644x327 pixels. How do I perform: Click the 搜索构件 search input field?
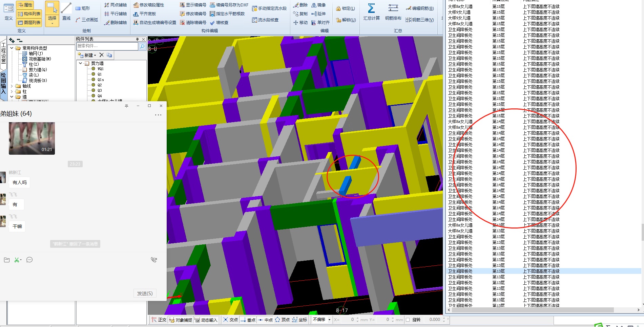pos(107,46)
